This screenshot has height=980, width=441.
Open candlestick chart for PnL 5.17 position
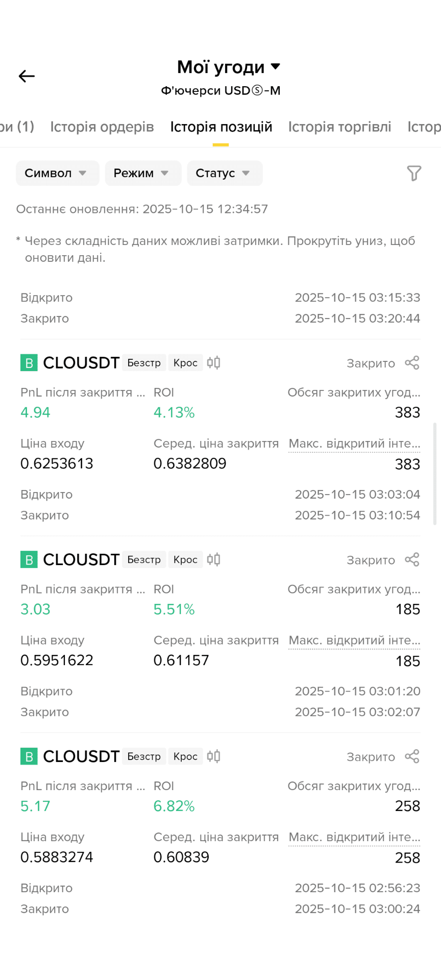214,756
